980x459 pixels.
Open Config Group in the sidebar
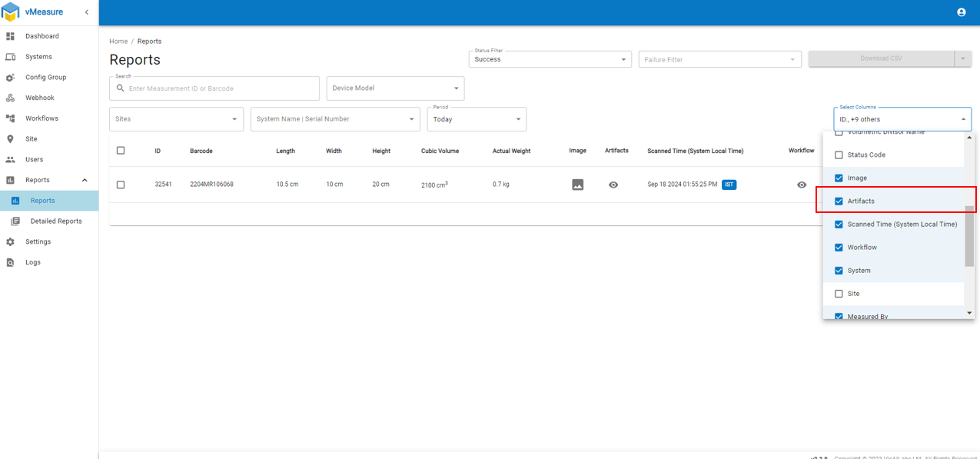pyautogui.click(x=45, y=78)
